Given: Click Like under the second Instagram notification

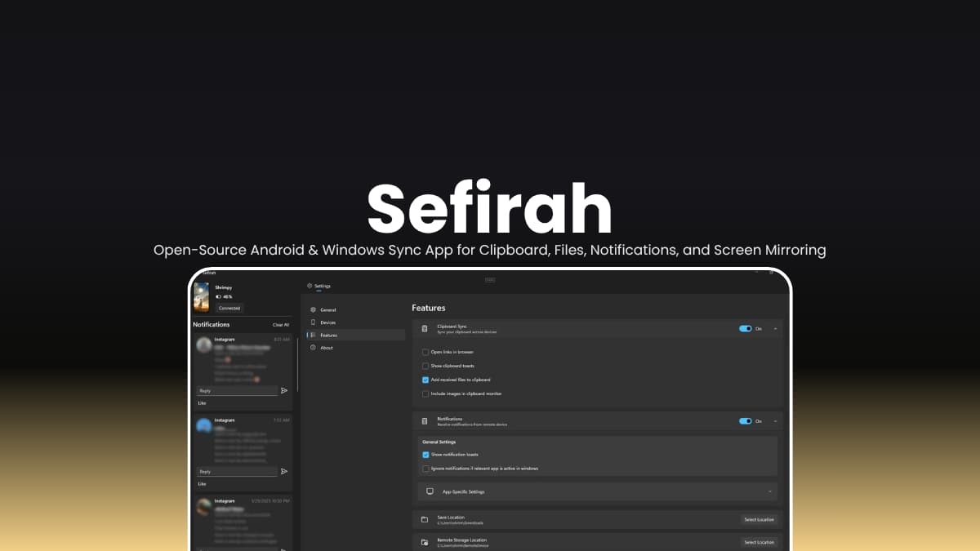Looking at the screenshot, I should pos(202,483).
